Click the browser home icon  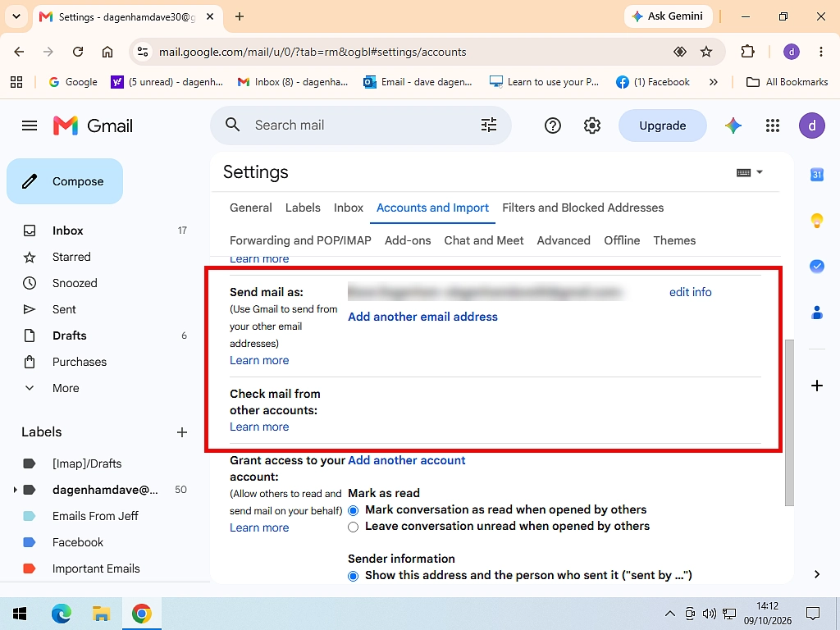[x=107, y=52]
